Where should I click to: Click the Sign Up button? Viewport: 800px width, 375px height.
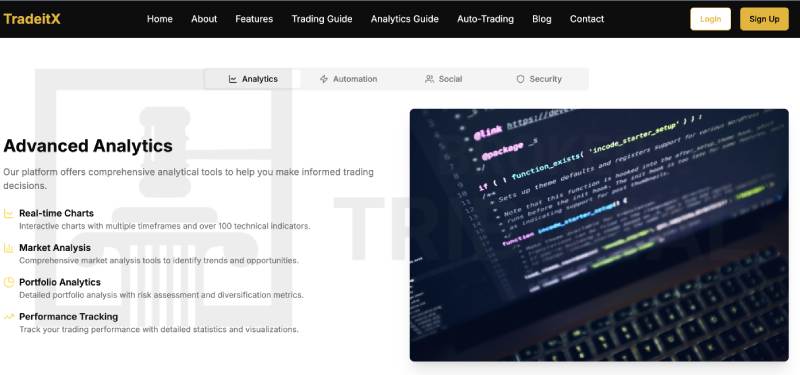pyautogui.click(x=764, y=19)
